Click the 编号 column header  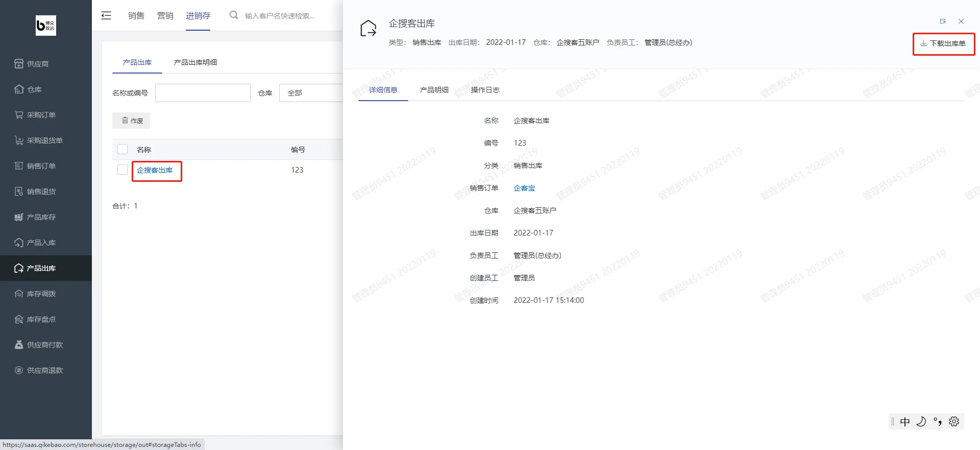click(298, 150)
